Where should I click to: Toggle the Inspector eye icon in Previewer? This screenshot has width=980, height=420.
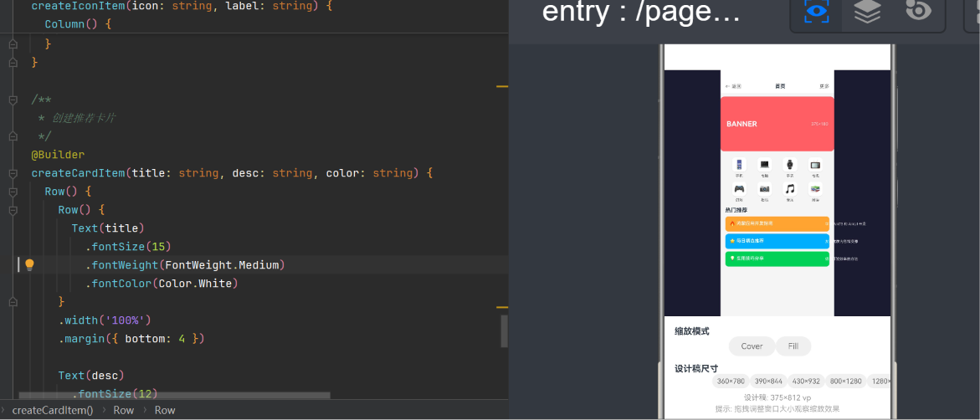pyautogui.click(x=816, y=12)
